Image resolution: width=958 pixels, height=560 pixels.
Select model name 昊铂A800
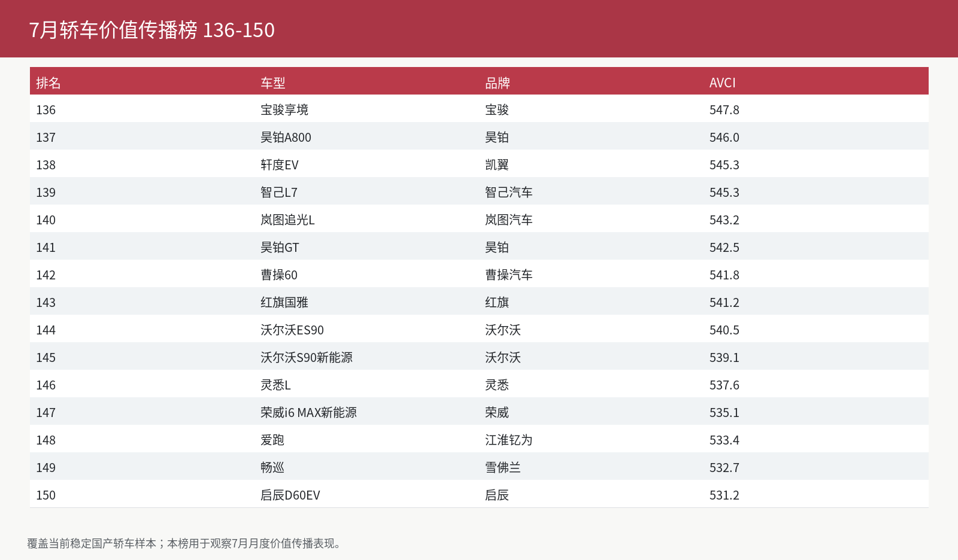tap(286, 138)
